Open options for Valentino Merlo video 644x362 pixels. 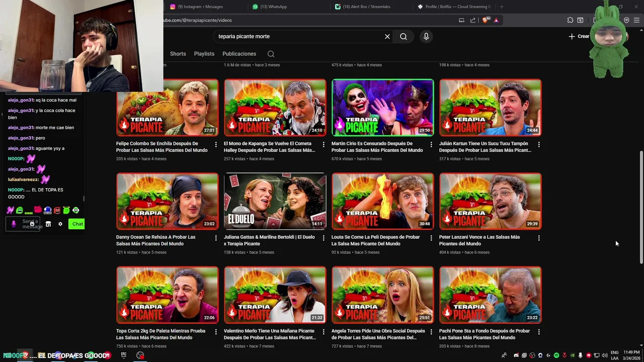(324, 332)
